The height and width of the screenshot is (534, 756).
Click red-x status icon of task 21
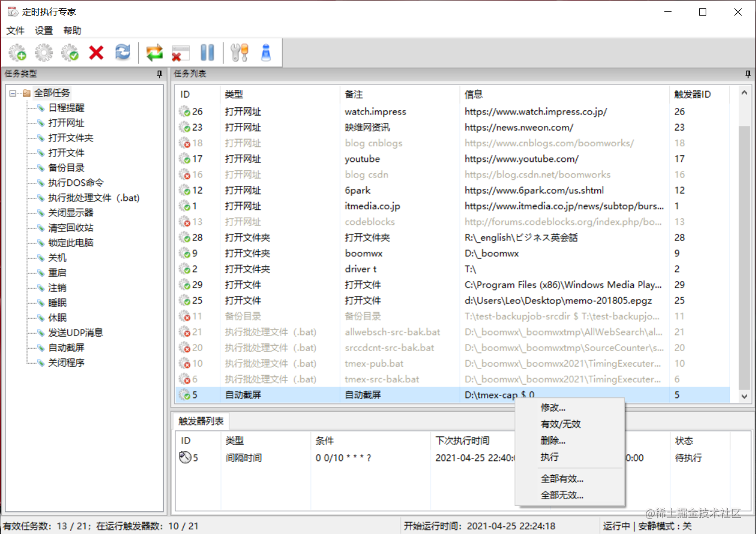pyautogui.click(x=185, y=332)
